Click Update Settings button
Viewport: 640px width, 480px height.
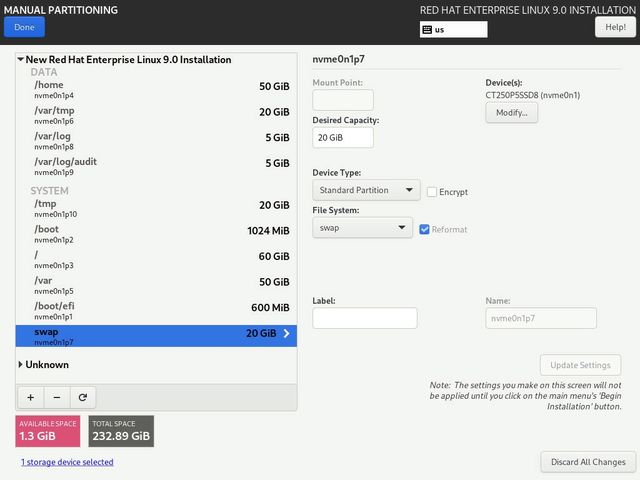pyautogui.click(x=580, y=365)
